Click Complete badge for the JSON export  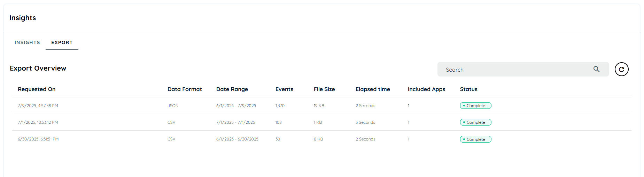point(476,106)
